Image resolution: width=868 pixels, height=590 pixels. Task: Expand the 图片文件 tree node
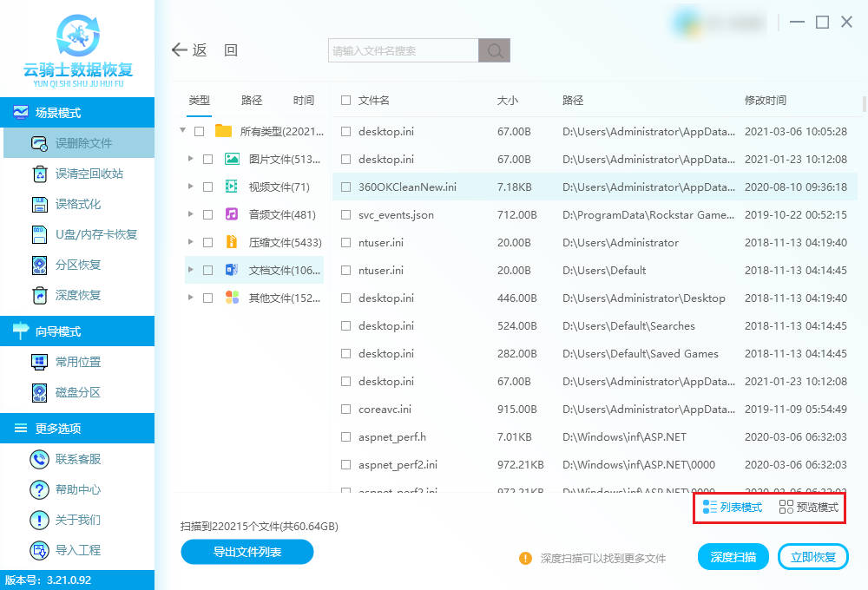click(190, 158)
